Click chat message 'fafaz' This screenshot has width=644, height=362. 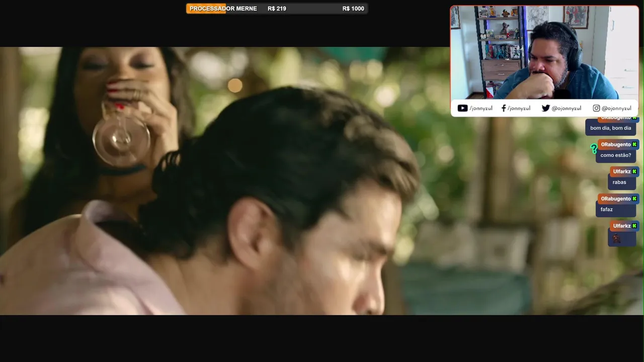tap(607, 210)
